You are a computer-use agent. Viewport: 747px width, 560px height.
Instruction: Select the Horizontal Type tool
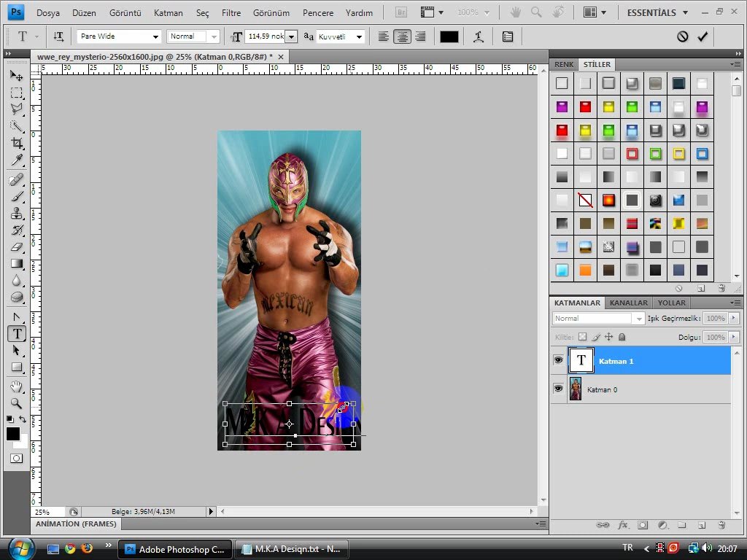pyautogui.click(x=18, y=334)
